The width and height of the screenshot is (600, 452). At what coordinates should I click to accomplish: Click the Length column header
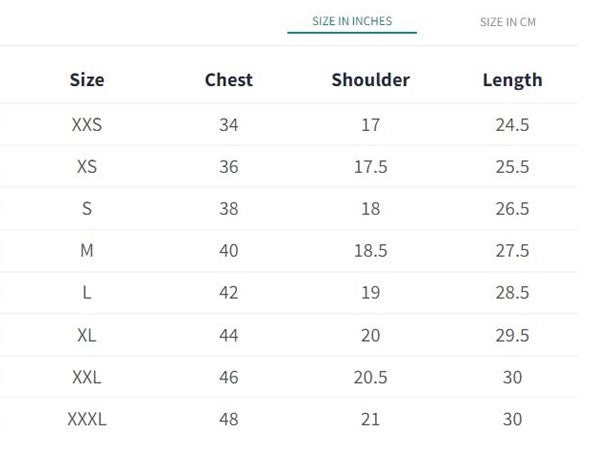pos(512,80)
